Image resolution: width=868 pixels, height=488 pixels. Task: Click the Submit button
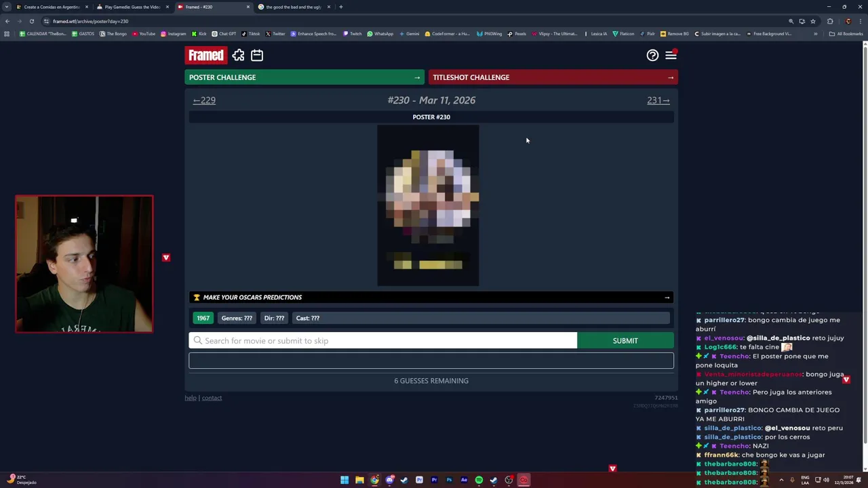tap(625, 341)
